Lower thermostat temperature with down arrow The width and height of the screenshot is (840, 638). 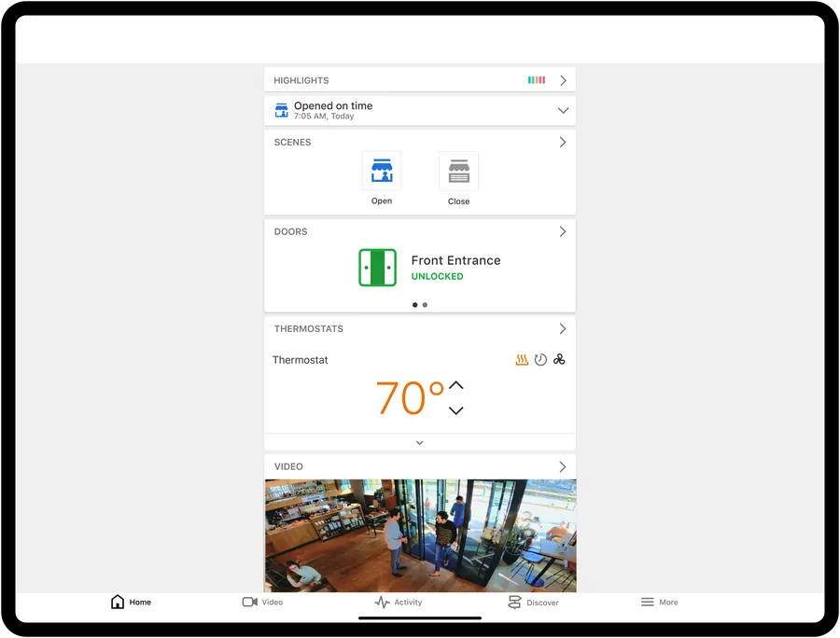coord(455,410)
